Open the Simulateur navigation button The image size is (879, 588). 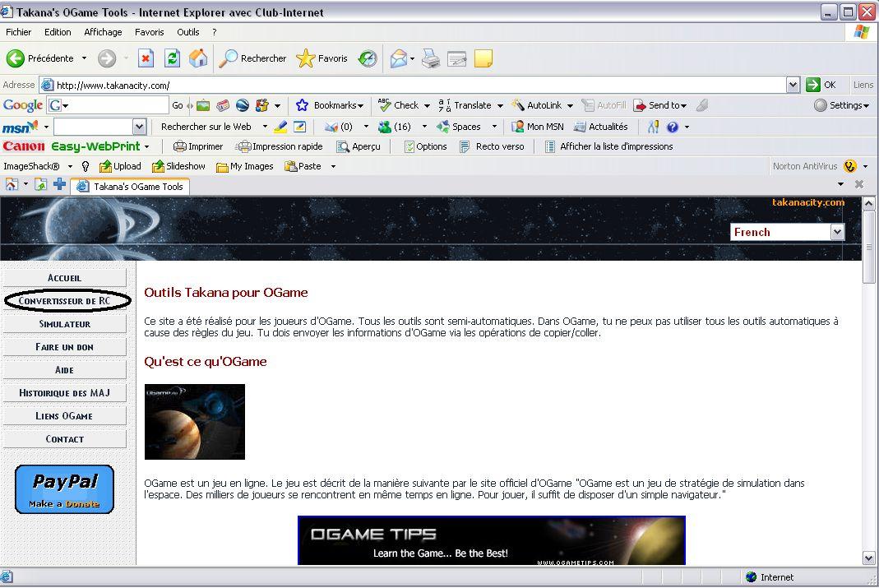[x=64, y=324]
